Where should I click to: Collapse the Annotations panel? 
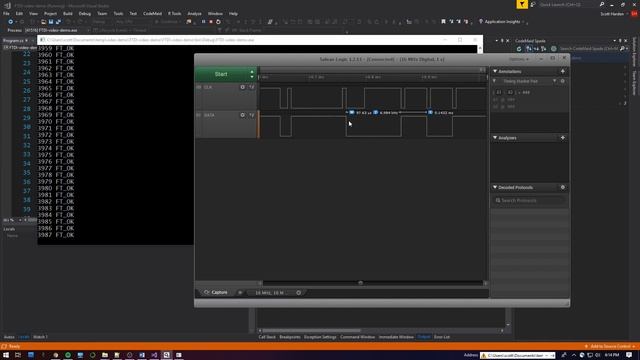[495, 71]
